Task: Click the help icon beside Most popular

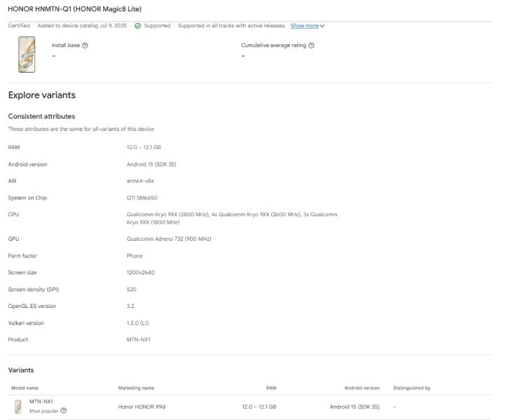Action: (x=64, y=411)
